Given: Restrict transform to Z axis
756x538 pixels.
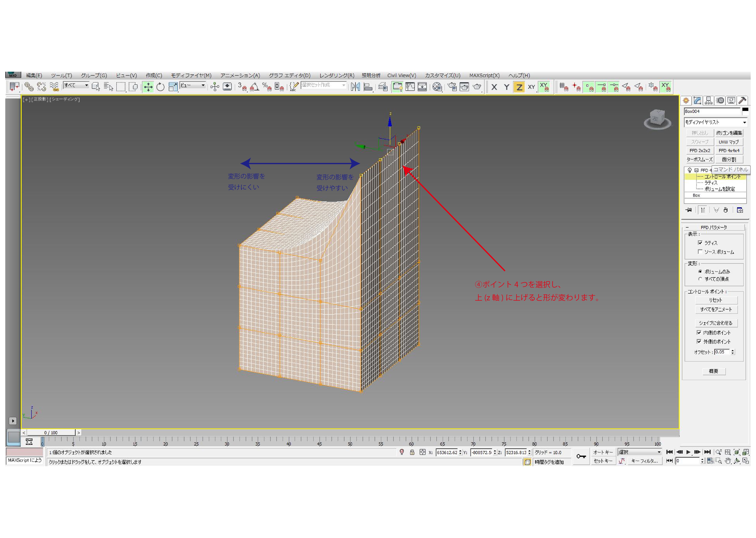Looking at the screenshot, I should pos(519,87).
